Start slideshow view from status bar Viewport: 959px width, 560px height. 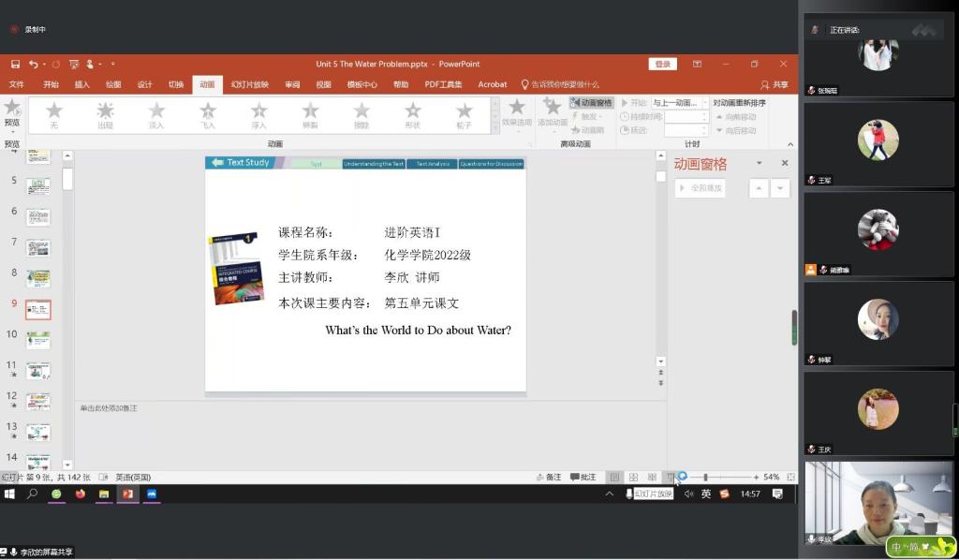pos(671,477)
